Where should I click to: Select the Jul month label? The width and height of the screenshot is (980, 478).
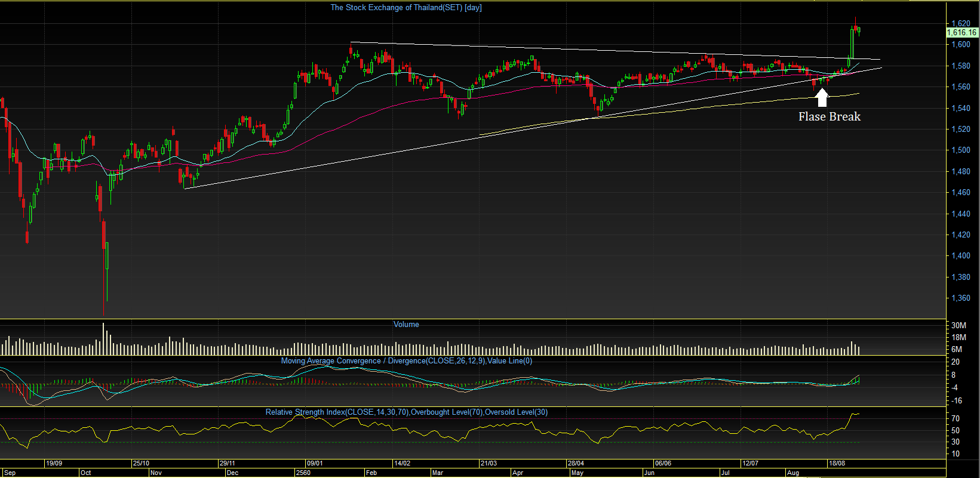click(725, 473)
